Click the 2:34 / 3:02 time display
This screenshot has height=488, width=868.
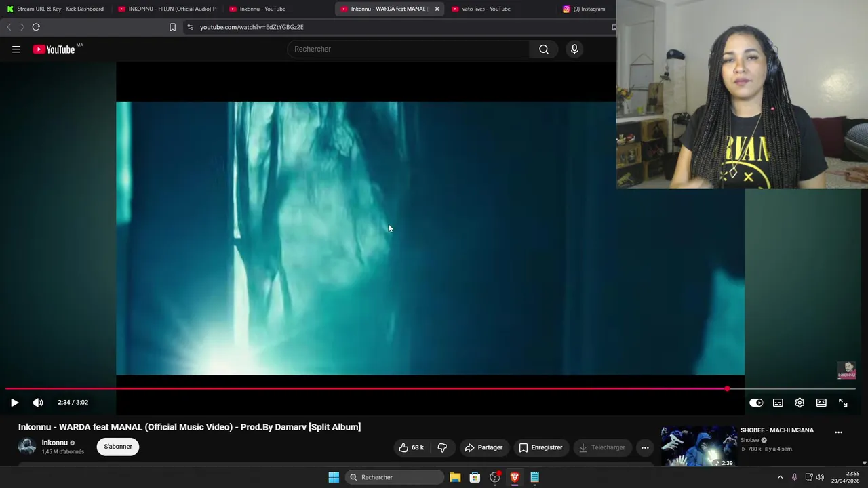pyautogui.click(x=73, y=403)
